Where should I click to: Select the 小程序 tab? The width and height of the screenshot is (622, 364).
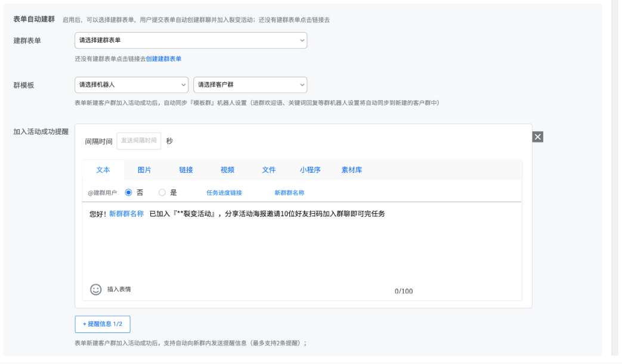click(311, 170)
